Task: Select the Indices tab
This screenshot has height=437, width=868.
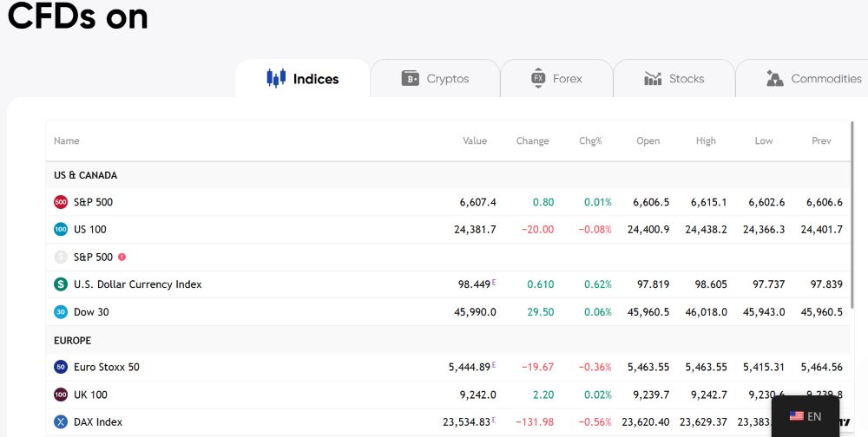Action: point(303,79)
